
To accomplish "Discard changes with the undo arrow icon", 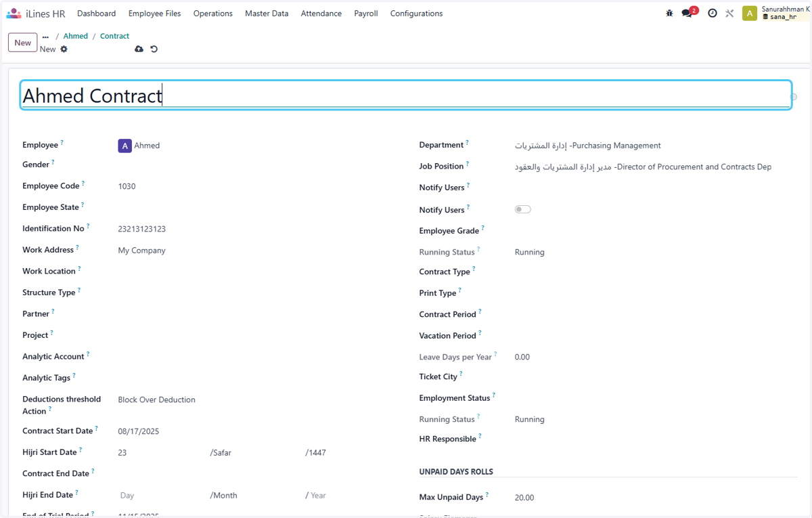I will coord(154,49).
